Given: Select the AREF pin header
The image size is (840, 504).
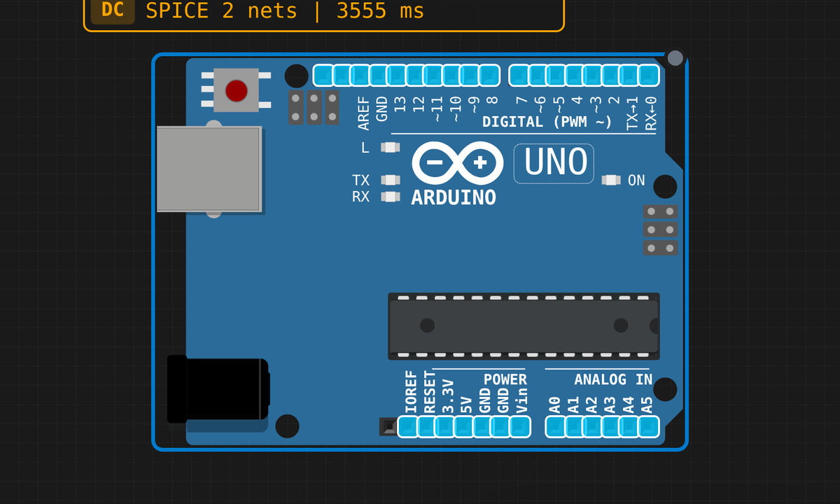Looking at the screenshot, I should (359, 75).
